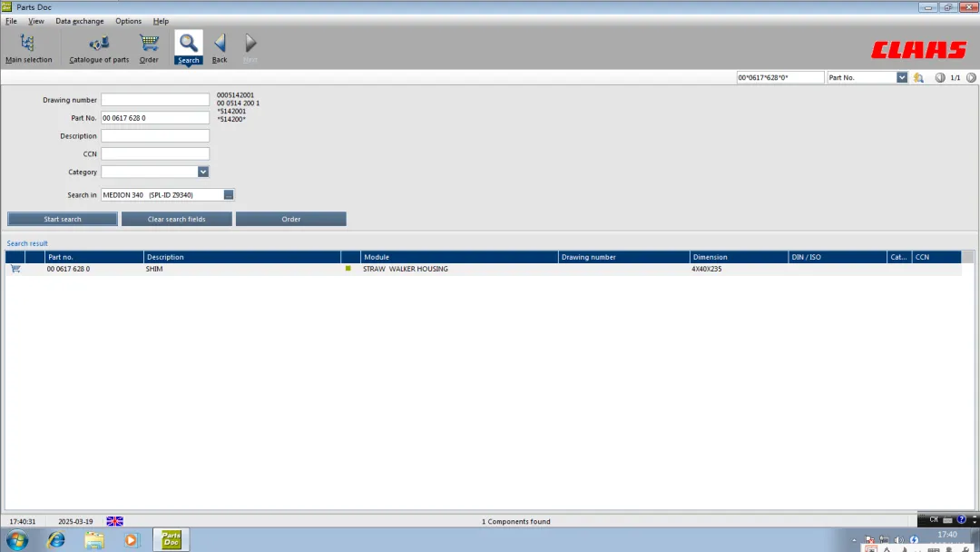The height and width of the screenshot is (552, 980).
Task: Open the Options menu
Action: [x=128, y=21]
